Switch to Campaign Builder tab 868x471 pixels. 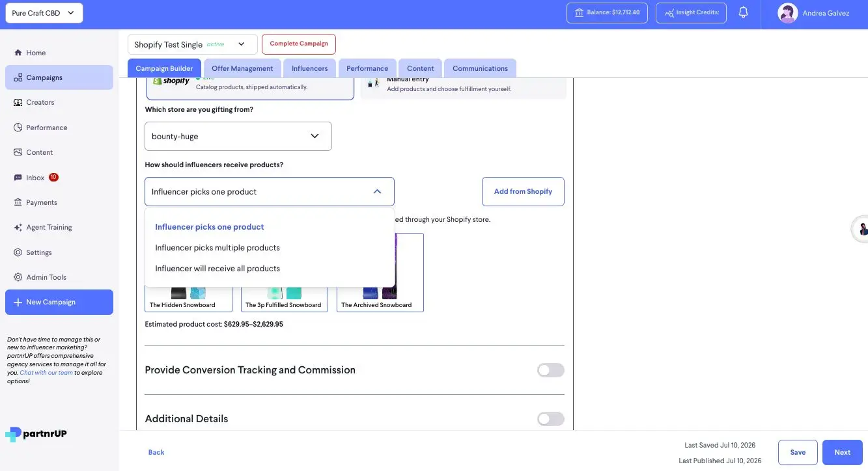164,68
